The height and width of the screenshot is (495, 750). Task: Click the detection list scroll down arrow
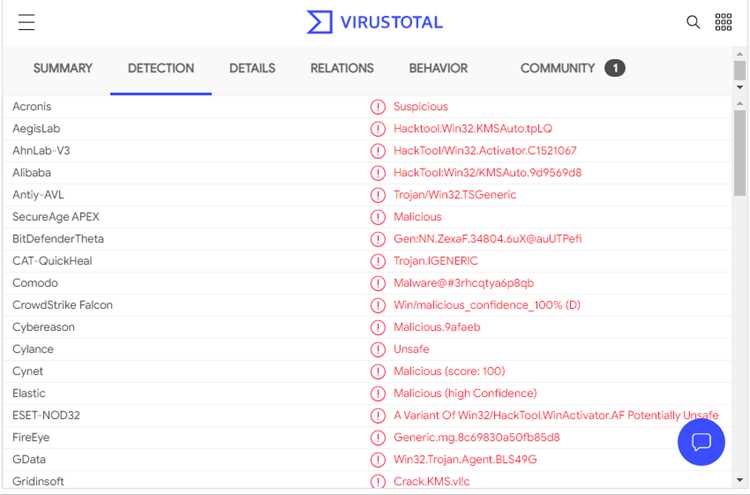pyautogui.click(x=740, y=480)
